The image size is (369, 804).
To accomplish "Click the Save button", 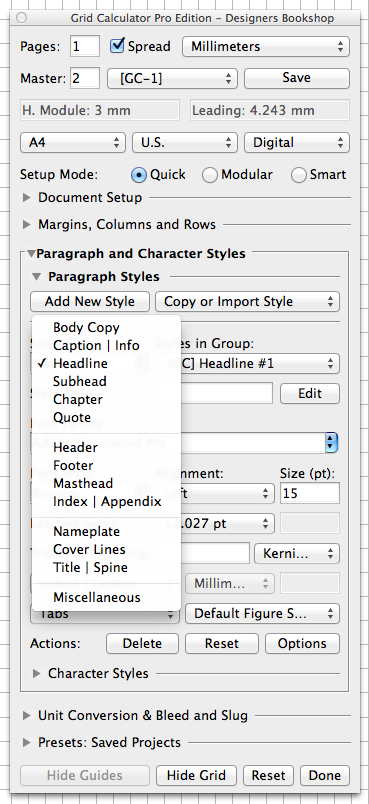I will (297, 78).
